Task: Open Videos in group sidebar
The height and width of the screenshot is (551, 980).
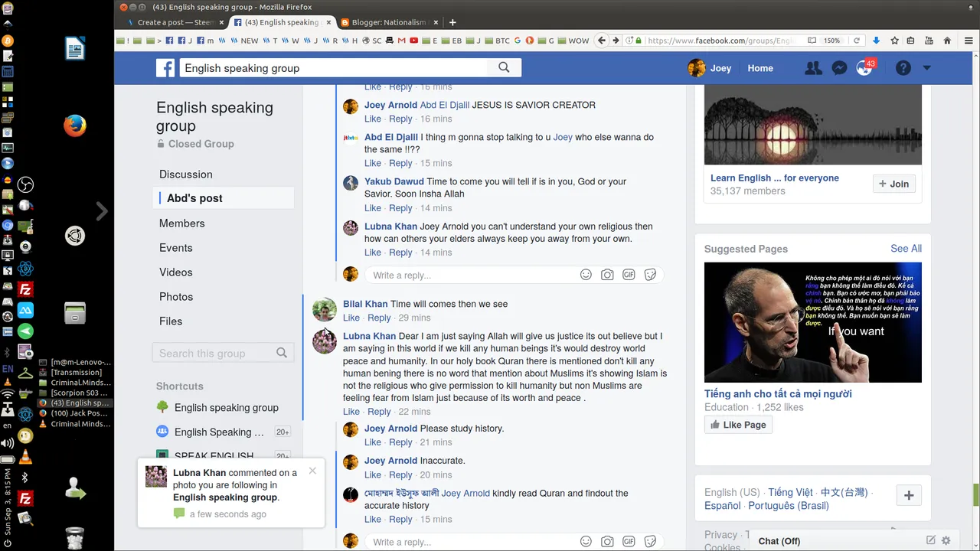Action: tap(176, 272)
